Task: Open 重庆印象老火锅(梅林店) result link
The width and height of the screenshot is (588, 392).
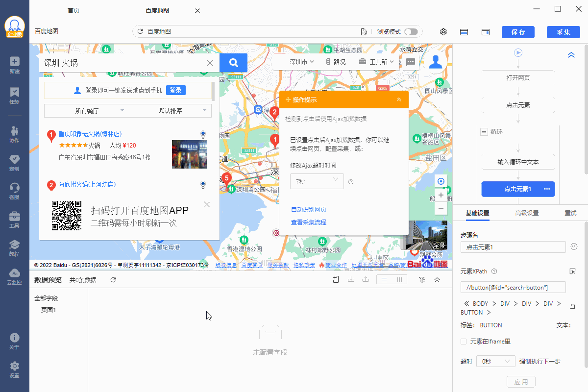Action: [90, 133]
